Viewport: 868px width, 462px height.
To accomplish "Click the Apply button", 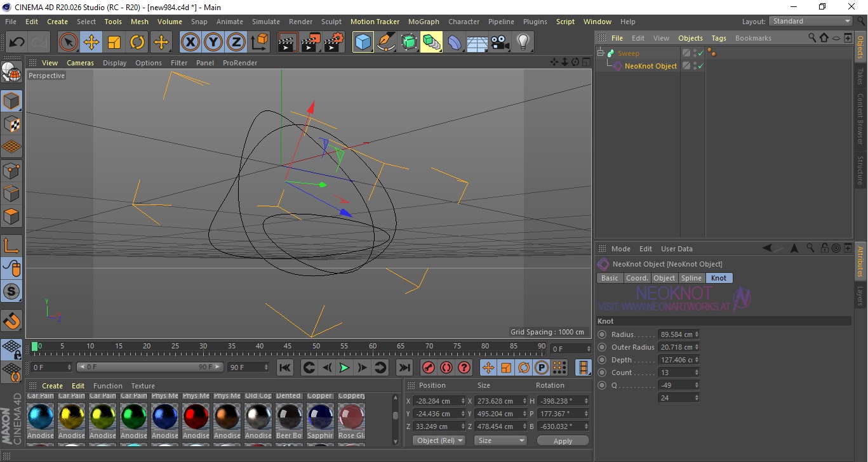I will point(563,440).
